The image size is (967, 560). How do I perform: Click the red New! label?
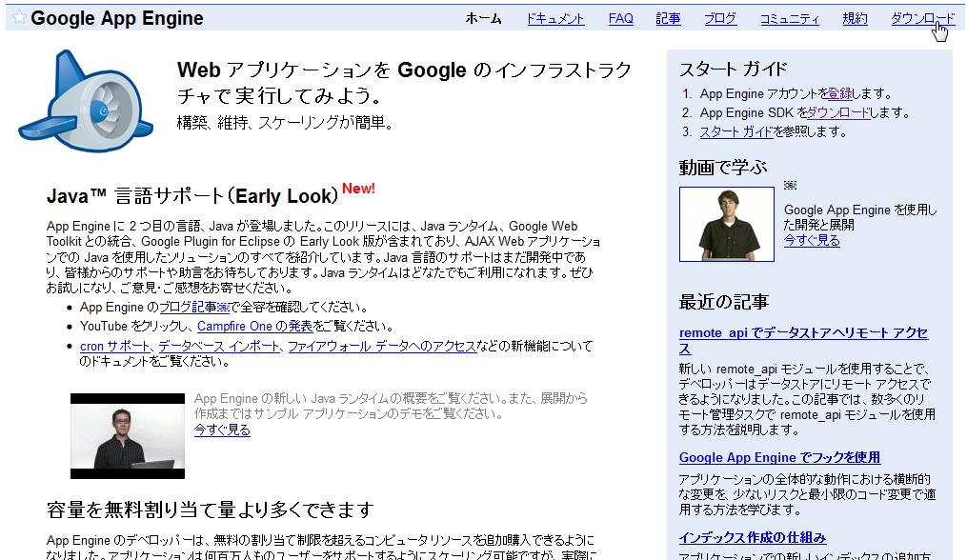coord(358,189)
